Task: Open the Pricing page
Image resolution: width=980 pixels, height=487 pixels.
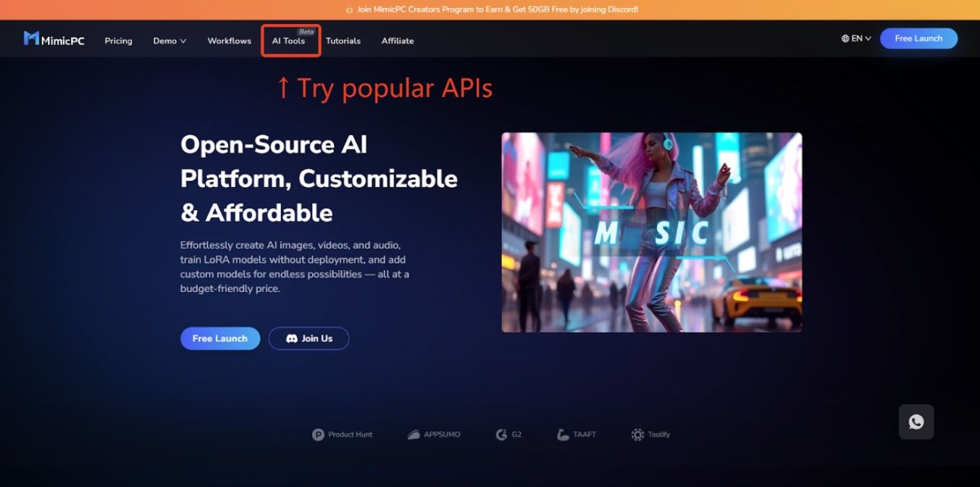Action: pos(118,41)
